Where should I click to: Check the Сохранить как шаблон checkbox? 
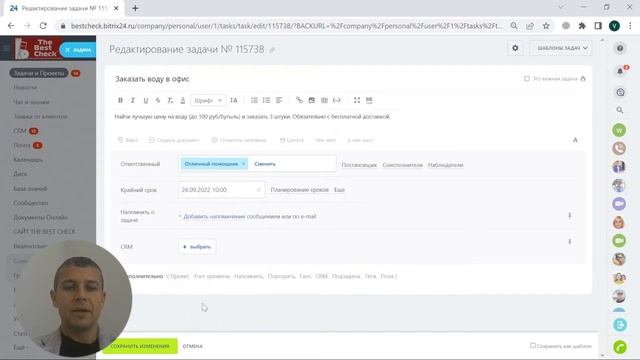coord(533,346)
